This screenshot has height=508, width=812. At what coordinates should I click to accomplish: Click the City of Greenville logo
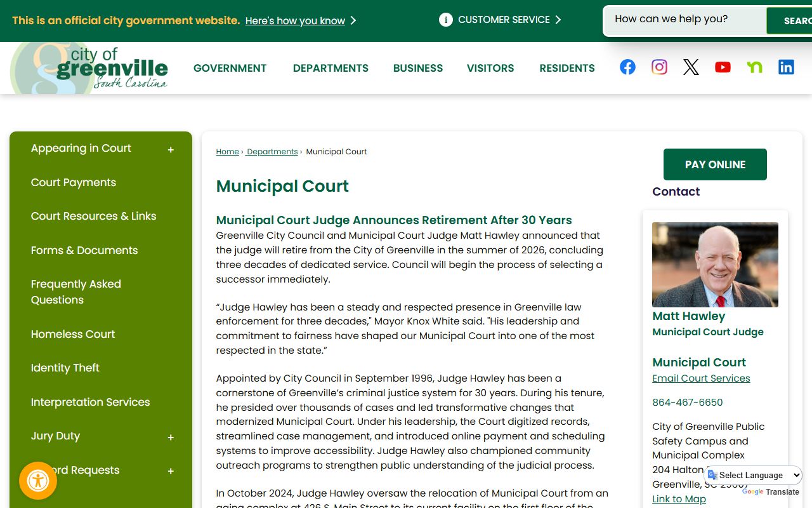(89, 69)
